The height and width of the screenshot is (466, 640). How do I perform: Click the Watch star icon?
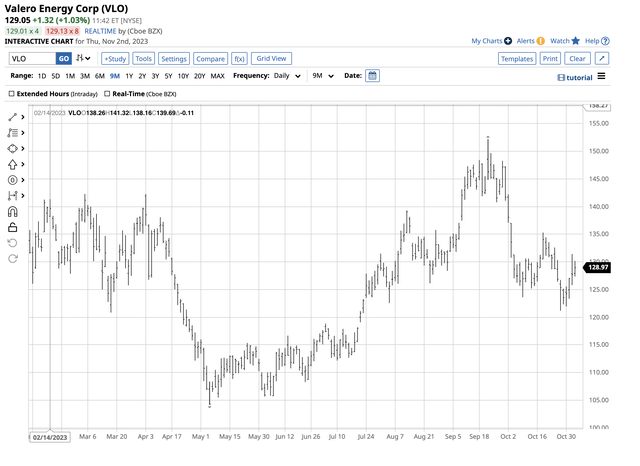pos(576,41)
